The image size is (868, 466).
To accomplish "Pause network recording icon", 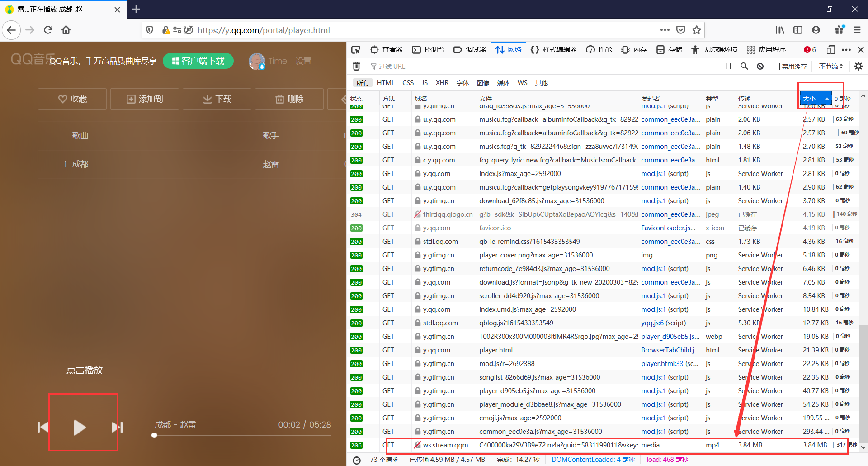I will point(728,67).
